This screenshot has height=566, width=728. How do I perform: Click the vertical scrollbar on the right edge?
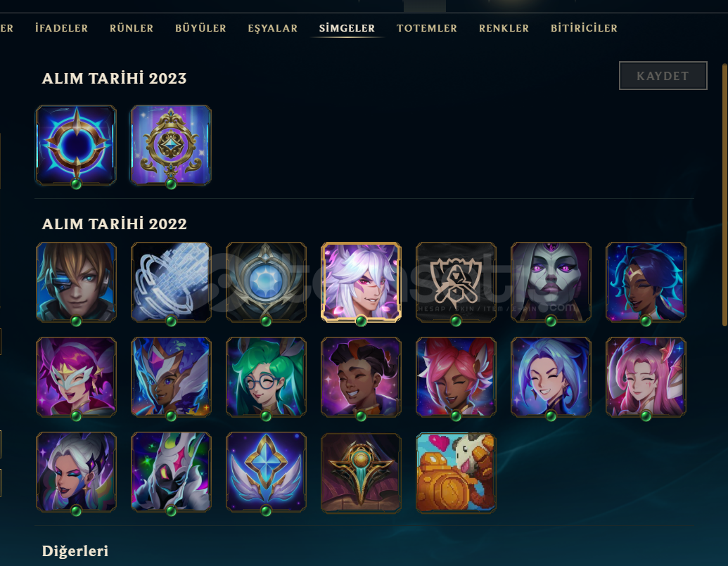[724, 195]
